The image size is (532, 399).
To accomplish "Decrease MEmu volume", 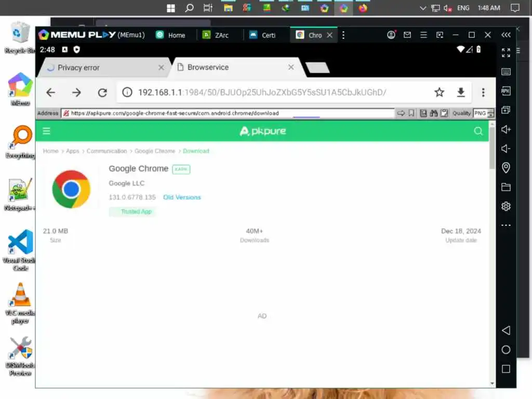I will click(506, 149).
